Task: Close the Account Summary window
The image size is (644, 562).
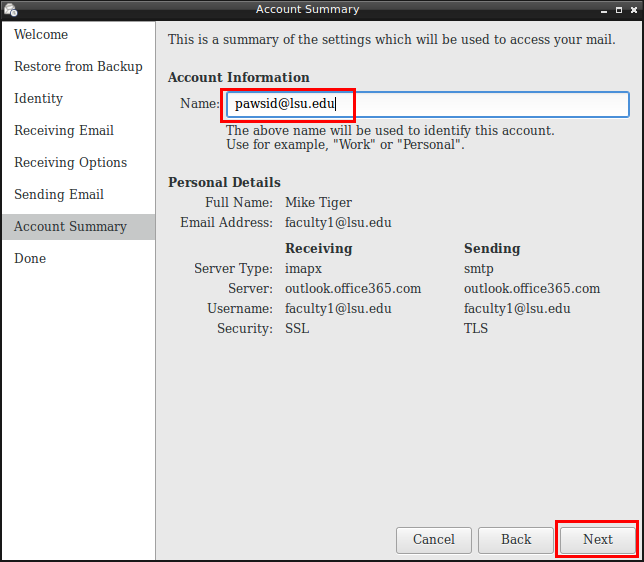Action: (633, 9)
